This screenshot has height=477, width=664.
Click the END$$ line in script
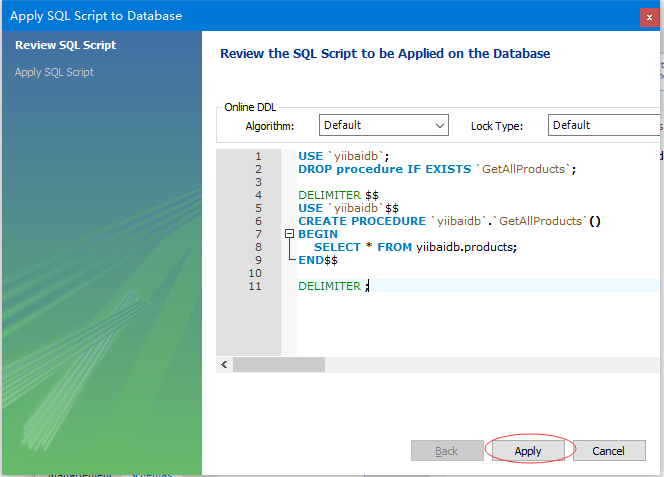tap(318, 260)
